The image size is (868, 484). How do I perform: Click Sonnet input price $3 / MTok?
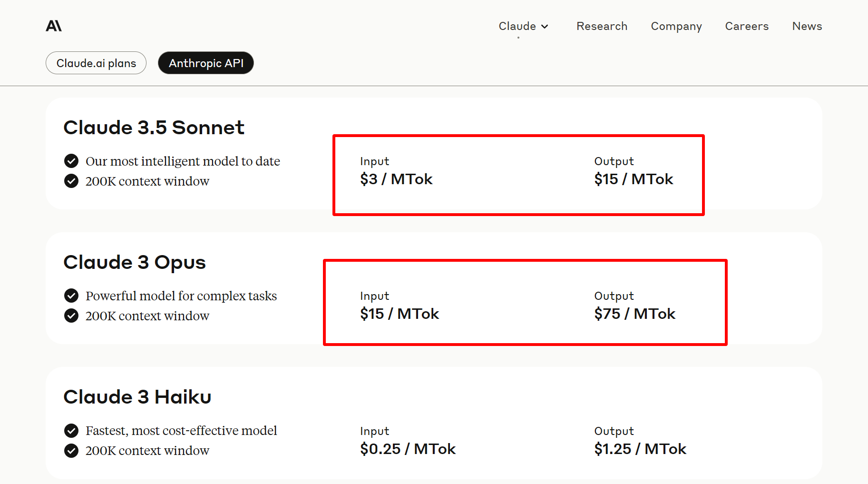point(396,179)
